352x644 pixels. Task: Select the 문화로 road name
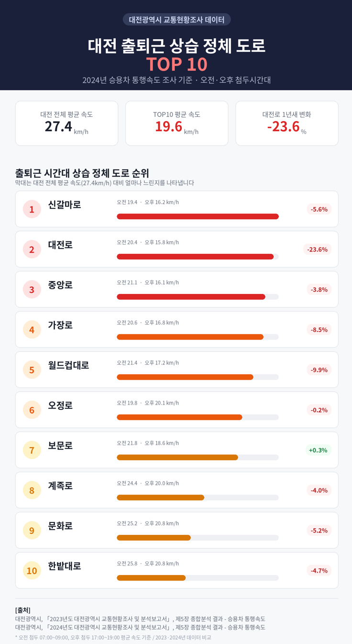coord(60,526)
